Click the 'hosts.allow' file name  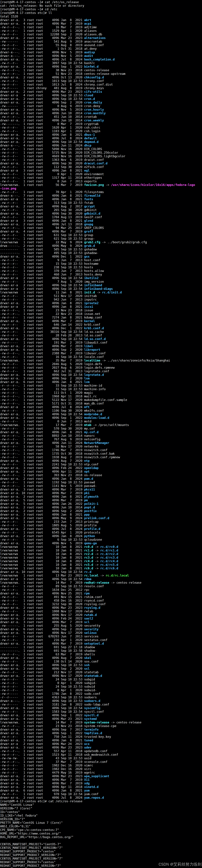point(94,271)
